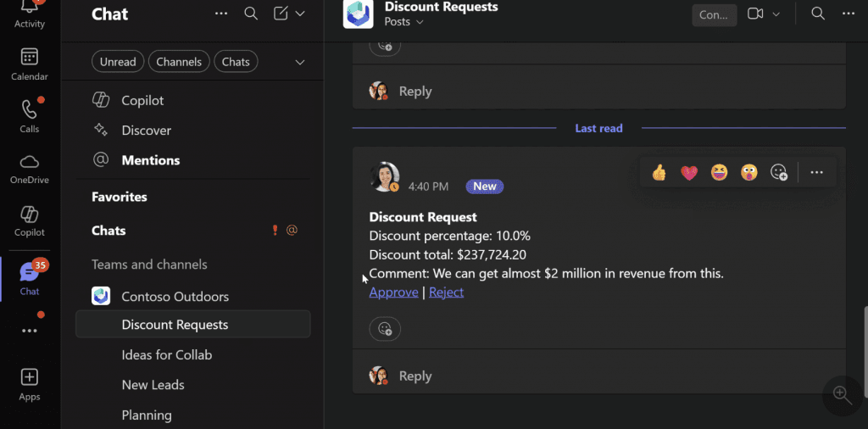The height and width of the screenshot is (429, 868).
Task: Toggle the Unread filter pill
Action: [118, 62]
